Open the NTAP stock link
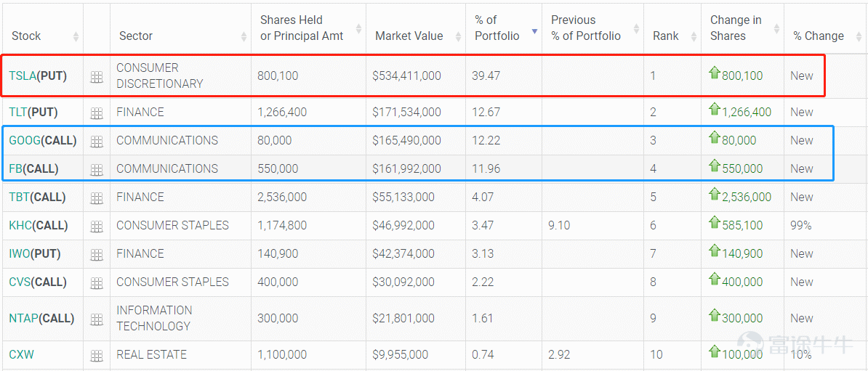 (23, 318)
